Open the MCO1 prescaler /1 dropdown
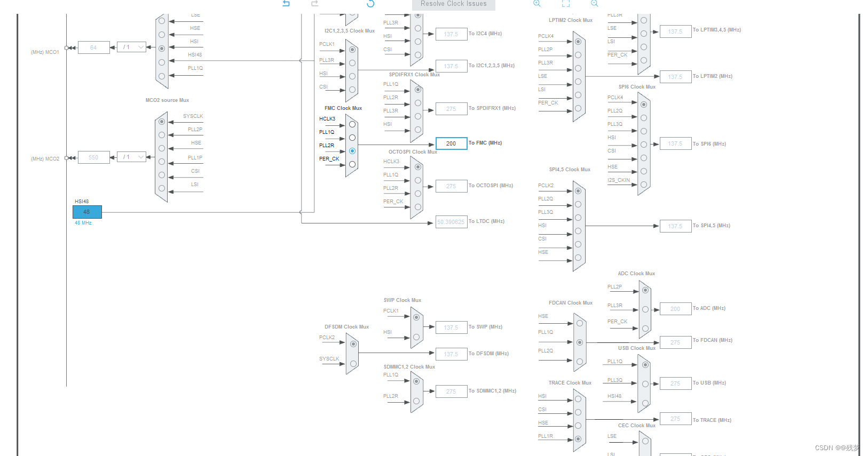This screenshot has width=868, height=456. 131,47
